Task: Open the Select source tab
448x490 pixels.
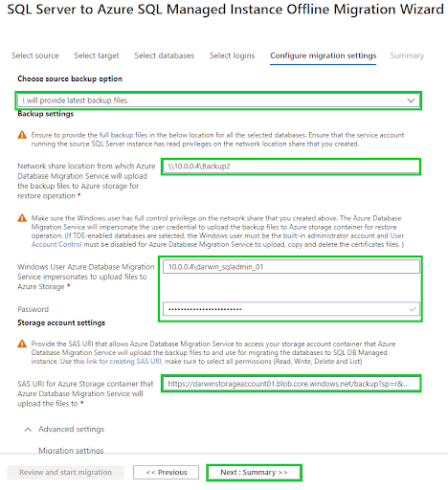Action: click(x=35, y=56)
